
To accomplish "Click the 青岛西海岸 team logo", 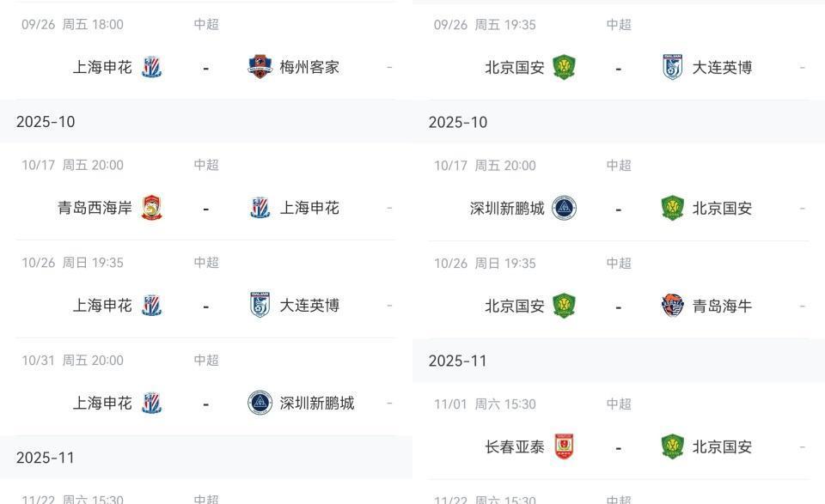I will click(x=152, y=208).
